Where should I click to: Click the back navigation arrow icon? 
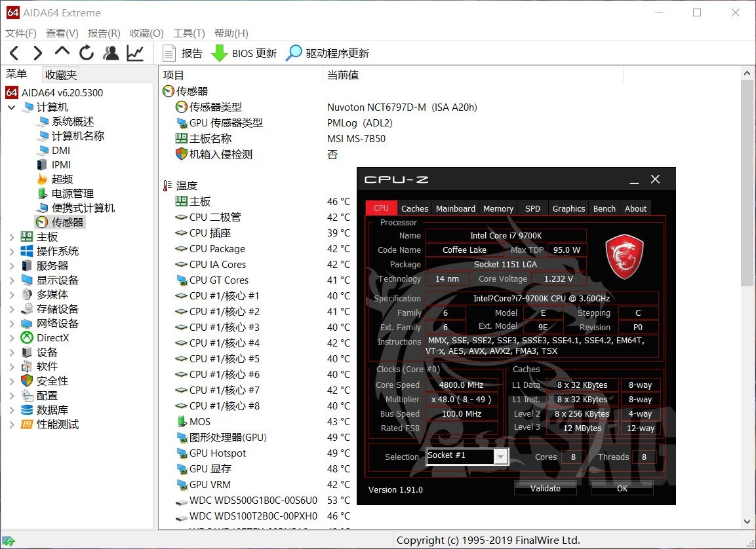[x=14, y=53]
